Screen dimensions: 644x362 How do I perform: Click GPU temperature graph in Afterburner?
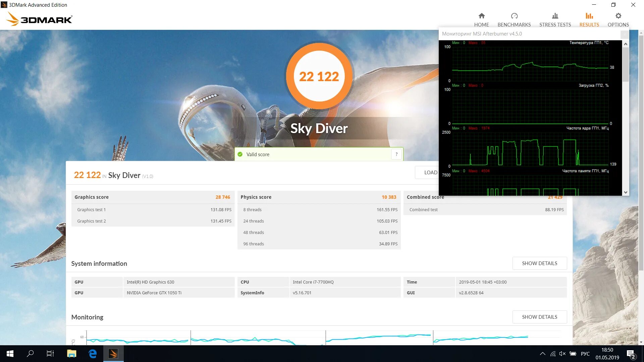(x=530, y=64)
